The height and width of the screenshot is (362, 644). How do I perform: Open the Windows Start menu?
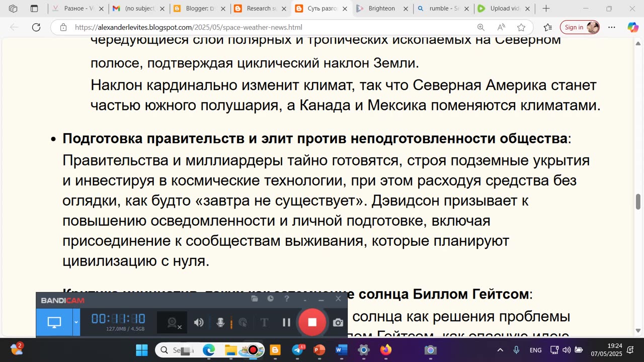pos(142,350)
